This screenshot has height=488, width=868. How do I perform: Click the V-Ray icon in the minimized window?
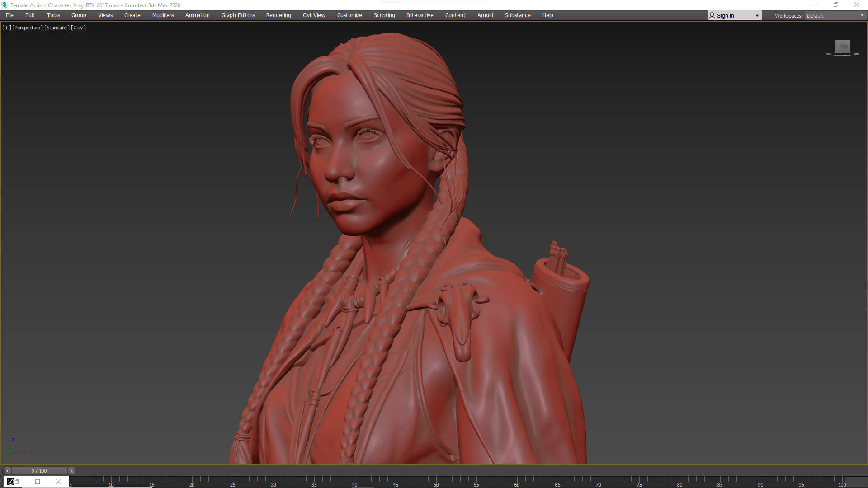(x=11, y=482)
